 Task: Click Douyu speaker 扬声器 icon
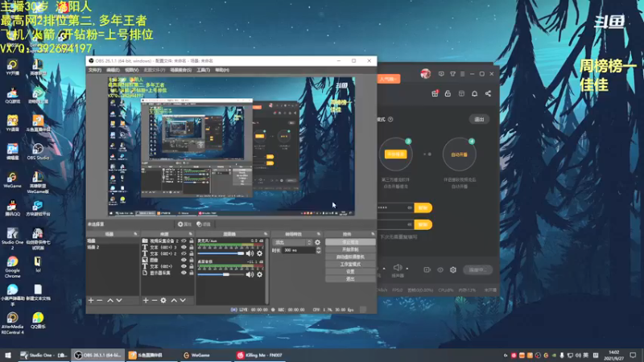pyautogui.click(x=398, y=268)
